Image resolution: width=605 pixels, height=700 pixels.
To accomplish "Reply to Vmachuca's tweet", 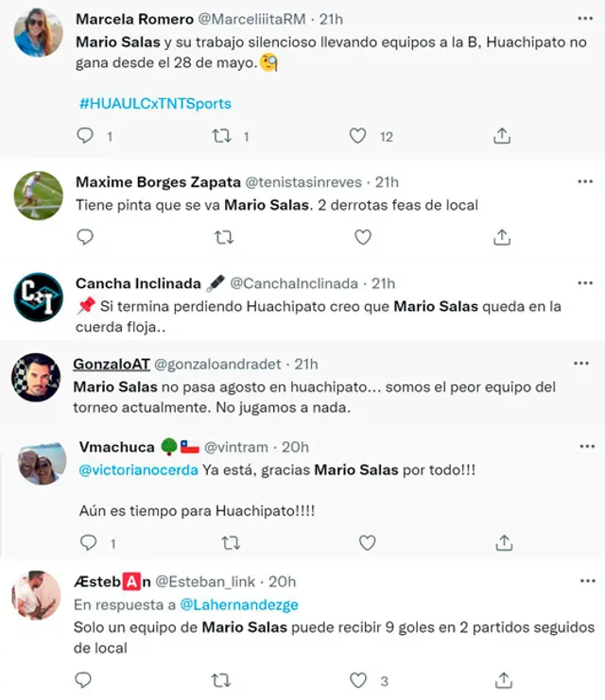I will pos(86,543).
